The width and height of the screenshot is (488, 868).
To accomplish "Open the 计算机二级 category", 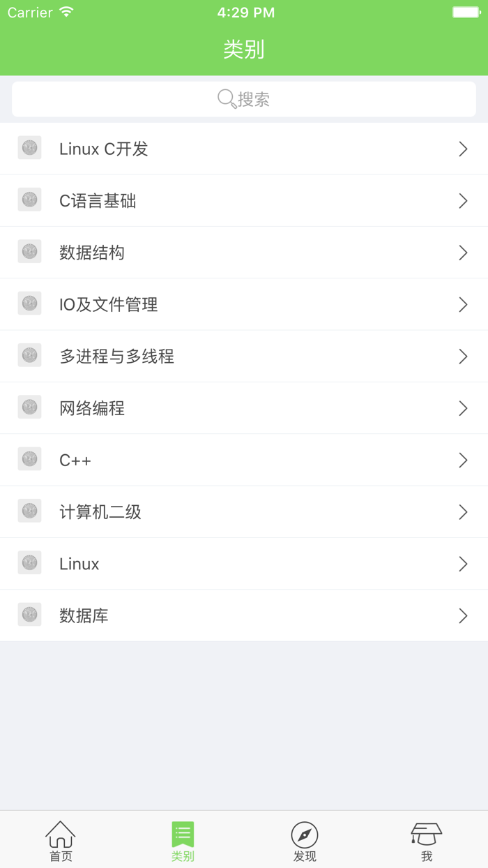I will point(244,511).
